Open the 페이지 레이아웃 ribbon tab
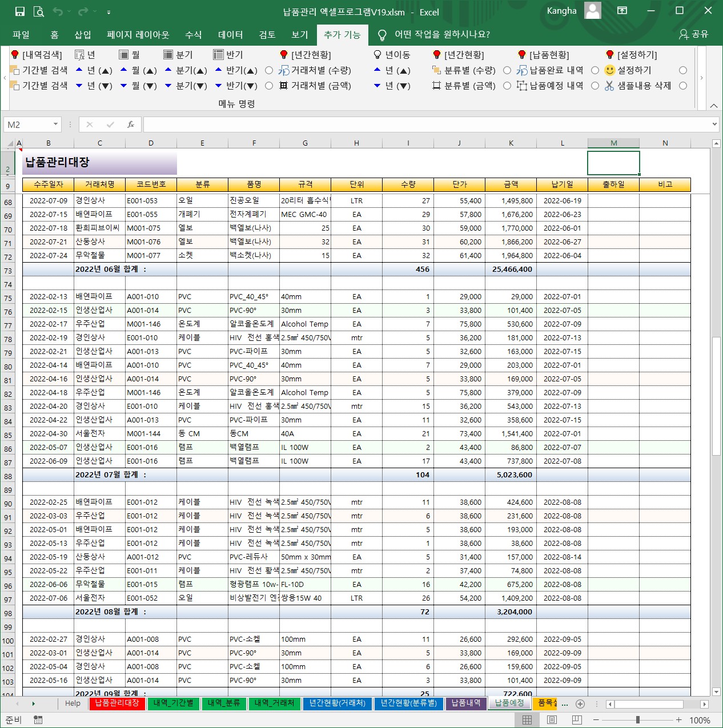723x728 pixels. coord(138,35)
